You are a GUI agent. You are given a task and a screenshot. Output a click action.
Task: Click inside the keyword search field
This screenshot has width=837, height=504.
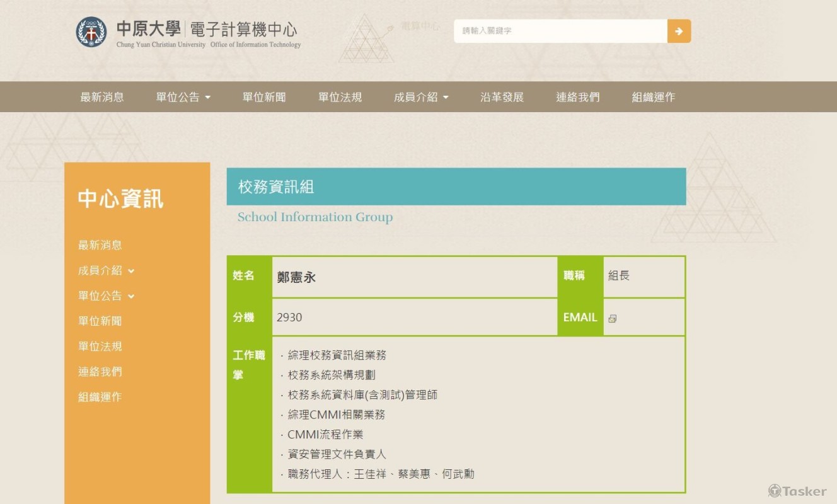555,30
